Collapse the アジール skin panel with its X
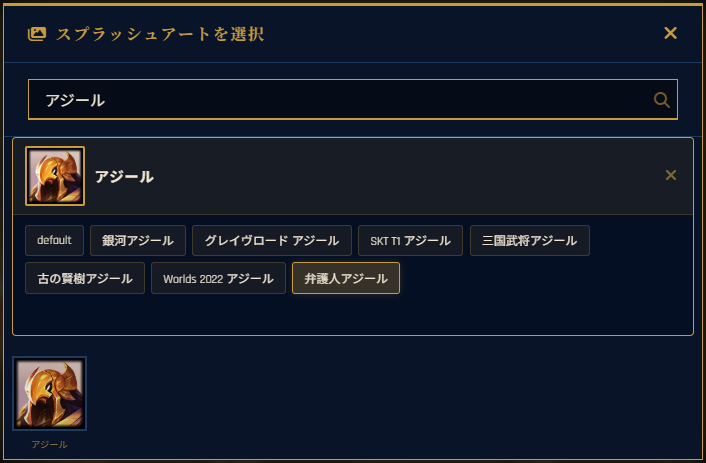The image size is (706, 463). (671, 176)
